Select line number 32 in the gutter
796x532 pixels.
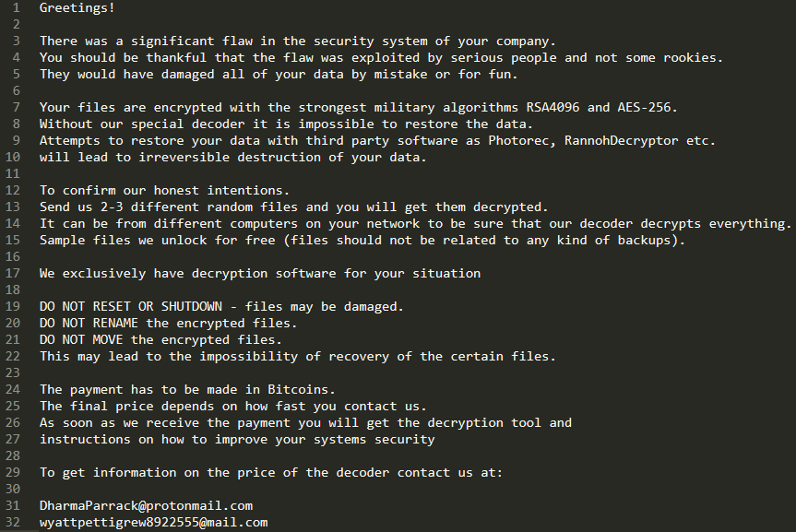pos(13,523)
